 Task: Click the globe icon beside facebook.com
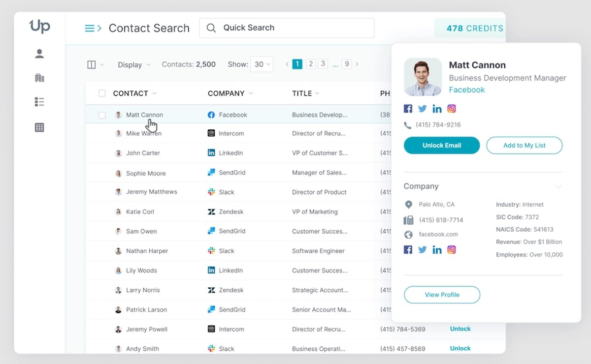click(x=408, y=235)
